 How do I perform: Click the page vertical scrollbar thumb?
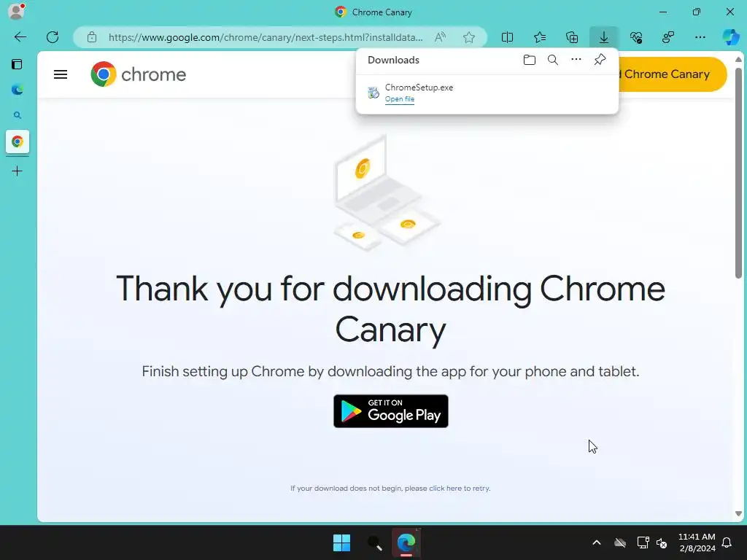pos(738,174)
